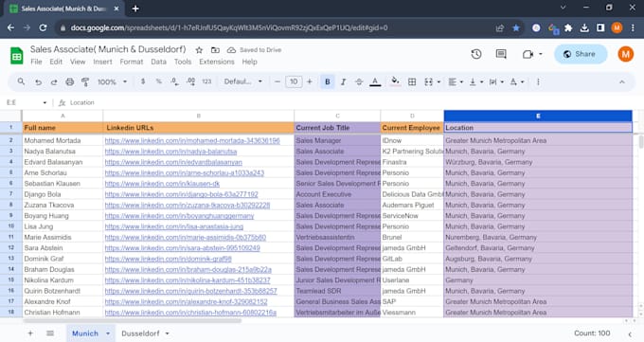Image resolution: width=644 pixels, height=342 pixels.
Task: Open vertical align dropdown
Action: click(475, 81)
